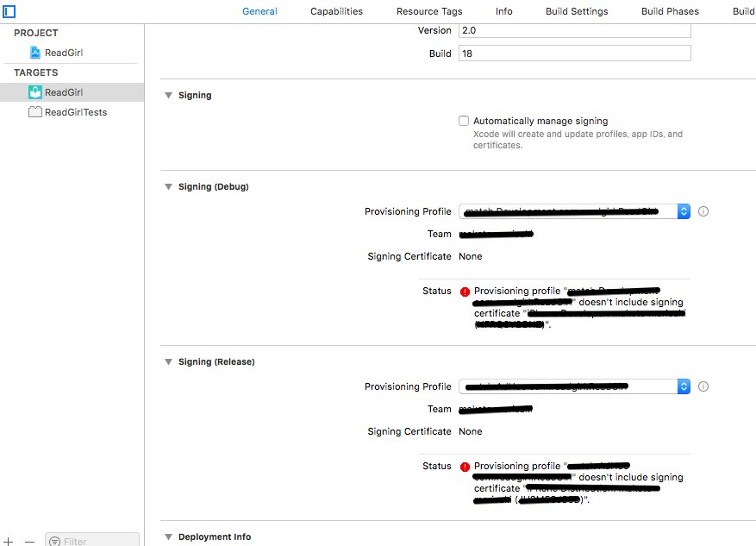Click the Build field showing 18
The height and width of the screenshot is (546, 756).
(x=575, y=53)
